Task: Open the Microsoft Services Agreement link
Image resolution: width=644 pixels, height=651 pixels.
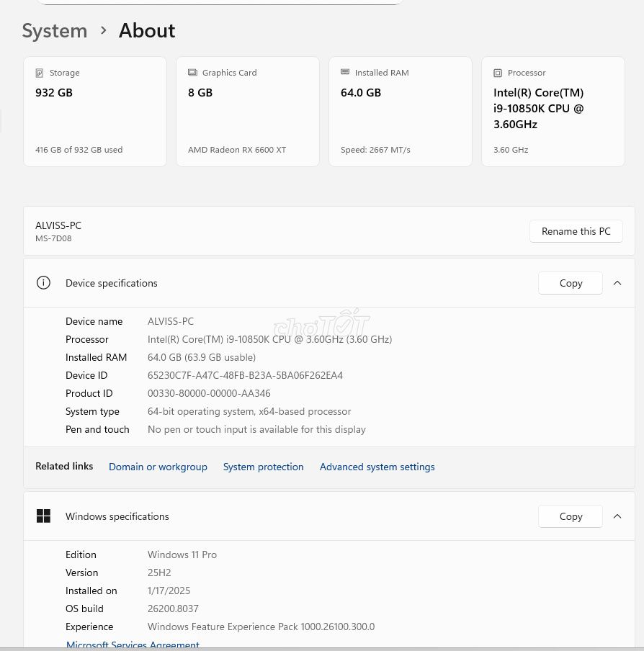Action: point(133,645)
